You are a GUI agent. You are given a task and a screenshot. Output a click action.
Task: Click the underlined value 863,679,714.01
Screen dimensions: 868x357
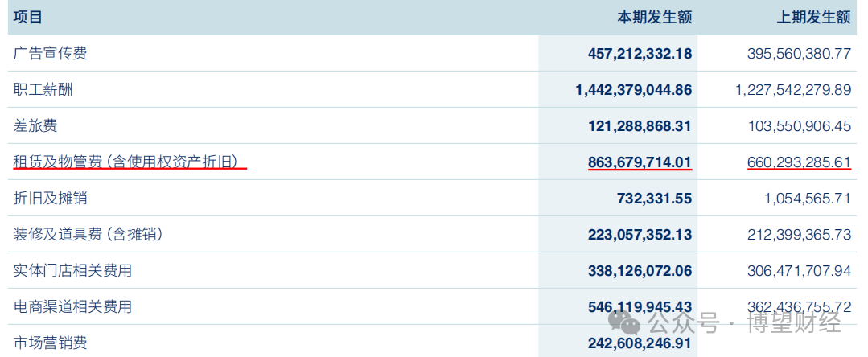coord(640,162)
